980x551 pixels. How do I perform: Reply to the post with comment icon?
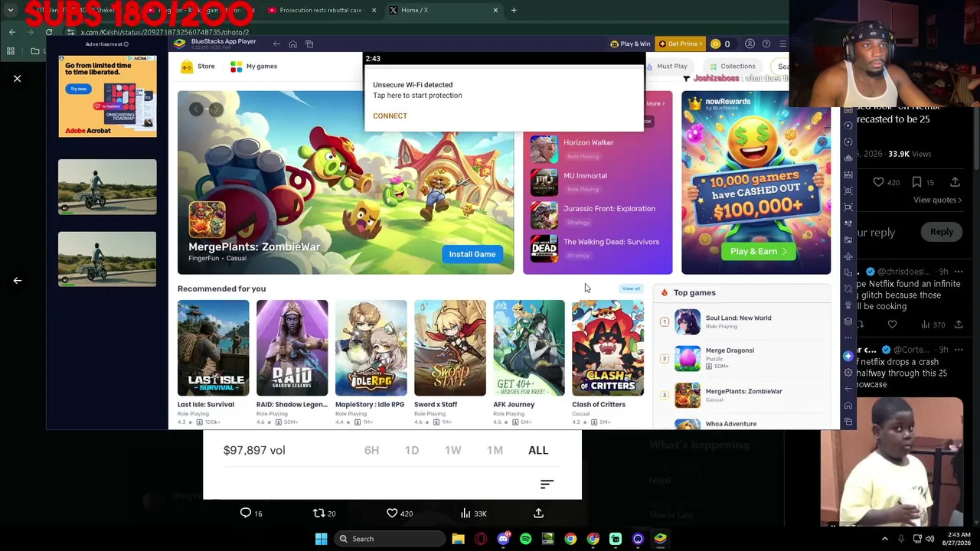click(x=251, y=514)
